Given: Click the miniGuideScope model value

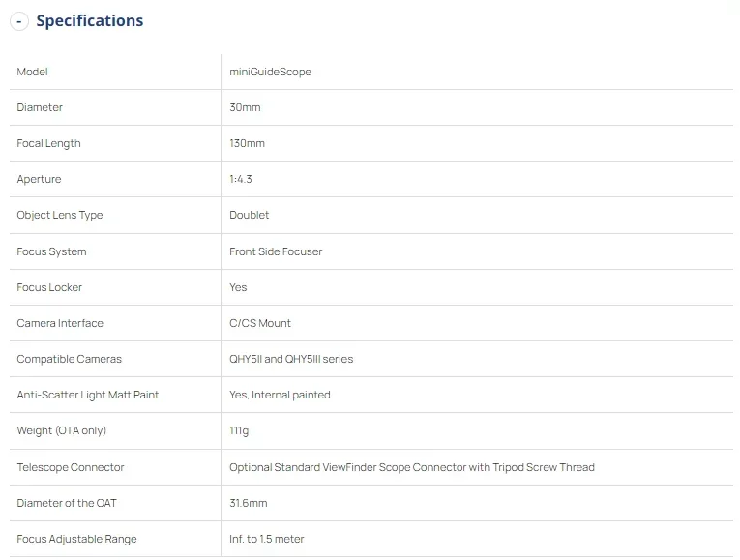Looking at the screenshot, I should (270, 72).
